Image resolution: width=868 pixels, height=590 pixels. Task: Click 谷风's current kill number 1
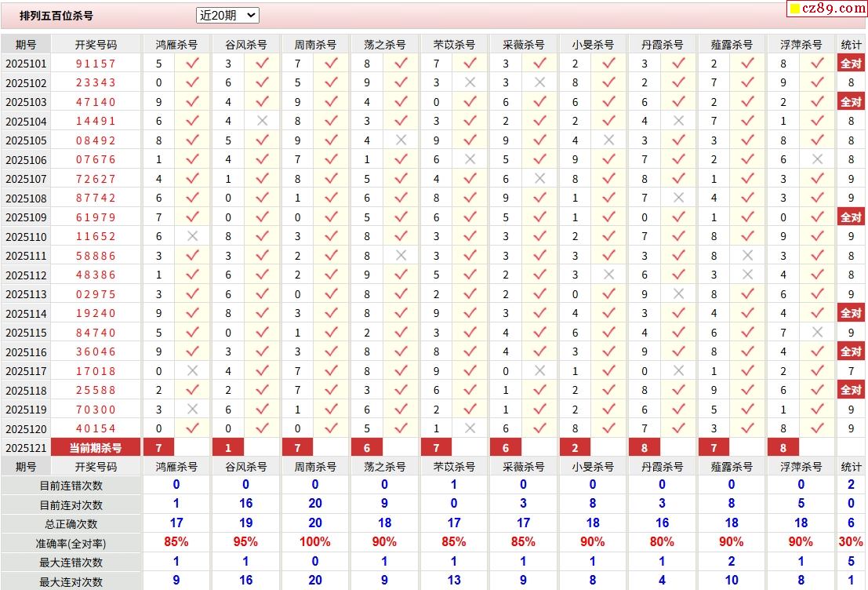click(x=228, y=448)
